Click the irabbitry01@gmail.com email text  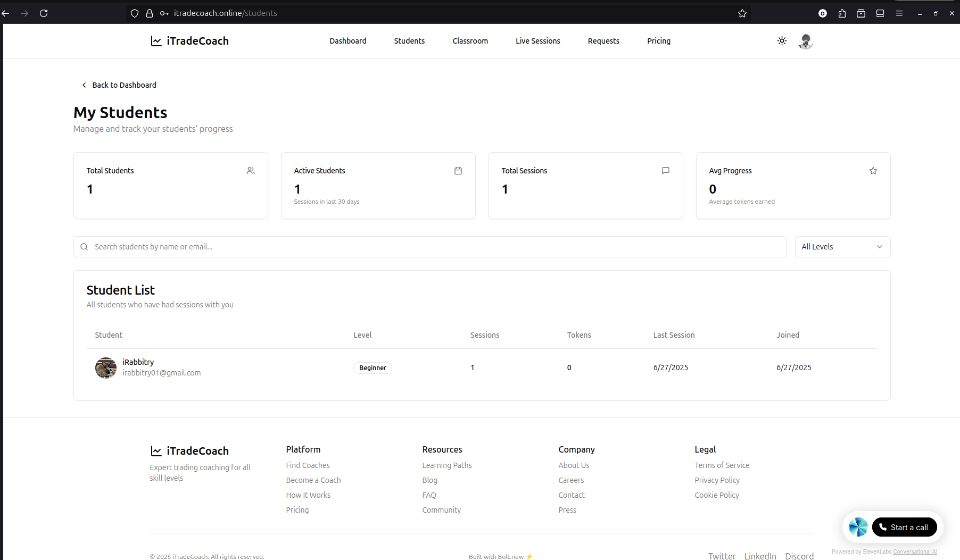pos(162,373)
